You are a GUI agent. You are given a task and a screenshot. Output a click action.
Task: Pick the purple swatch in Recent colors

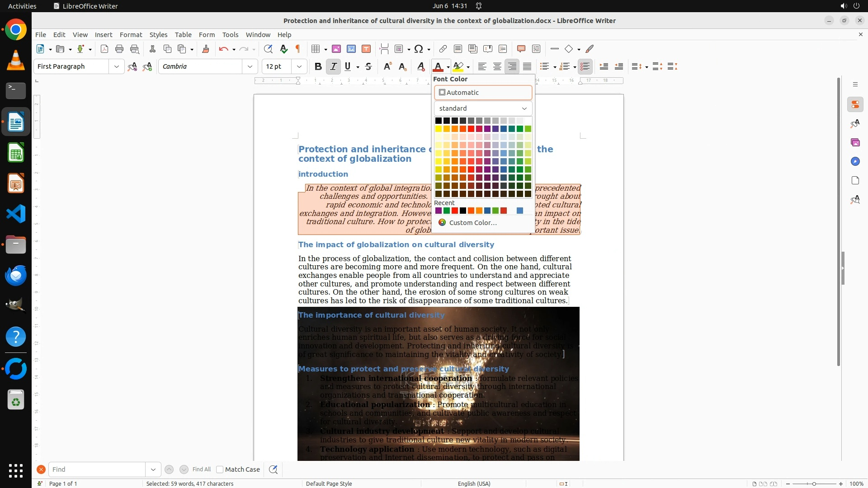(x=438, y=211)
